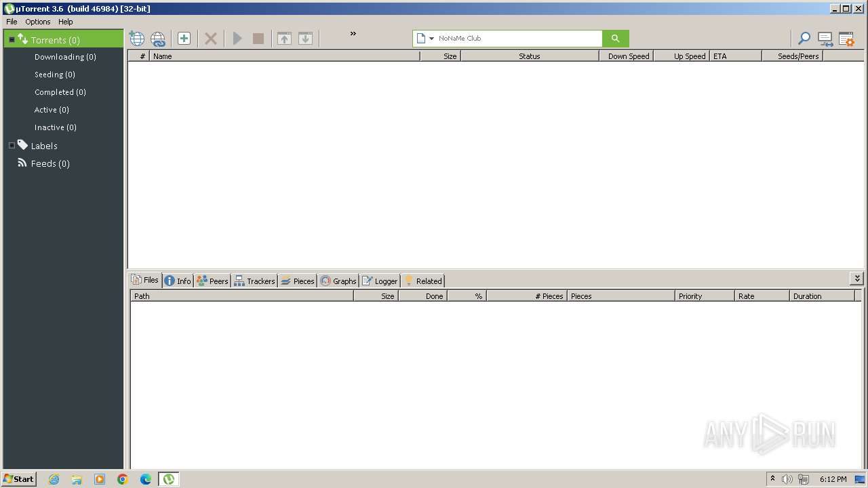
Task: Open the Help menu
Action: coord(65,22)
